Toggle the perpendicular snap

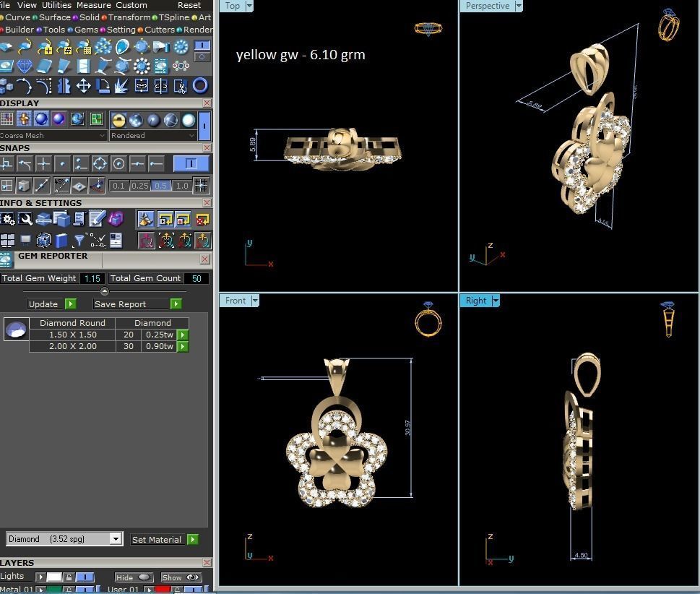(7, 164)
